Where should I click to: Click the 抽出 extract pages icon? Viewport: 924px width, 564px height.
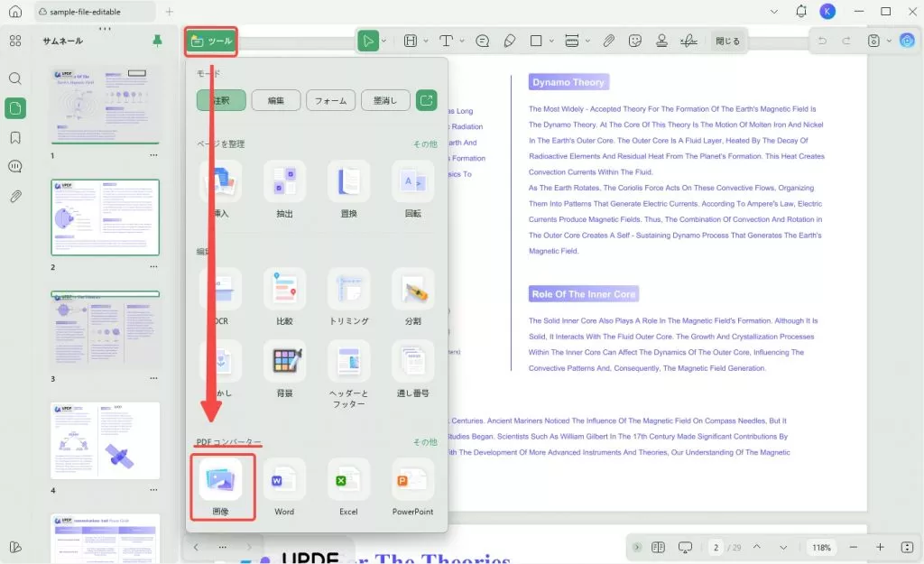pyautogui.click(x=284, y=180)
